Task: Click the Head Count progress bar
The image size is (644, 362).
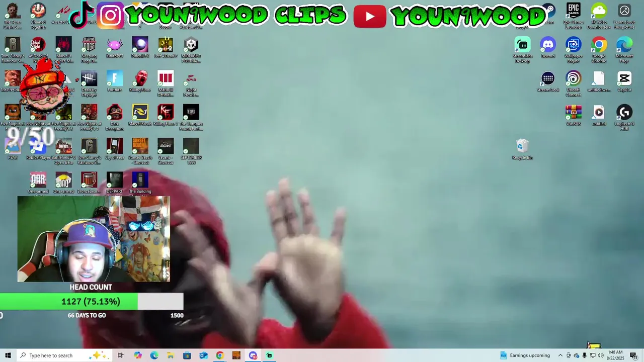Action: click(x=92, y=302)
